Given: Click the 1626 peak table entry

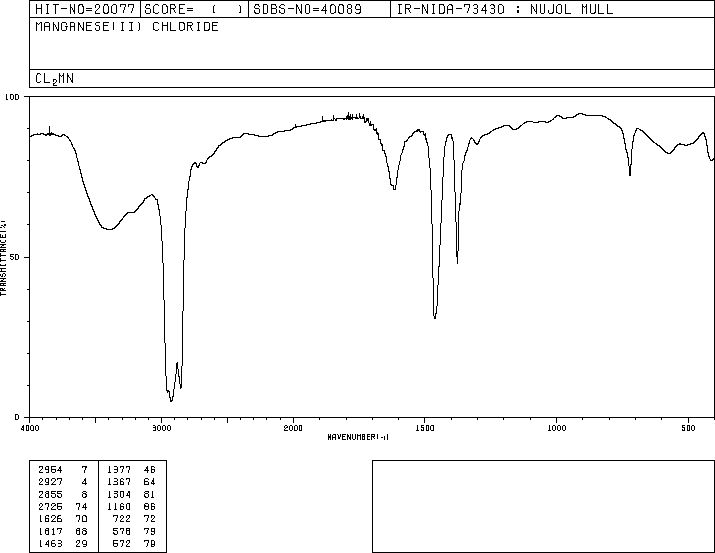Looking at the screenshot, I should coord(51,519).
